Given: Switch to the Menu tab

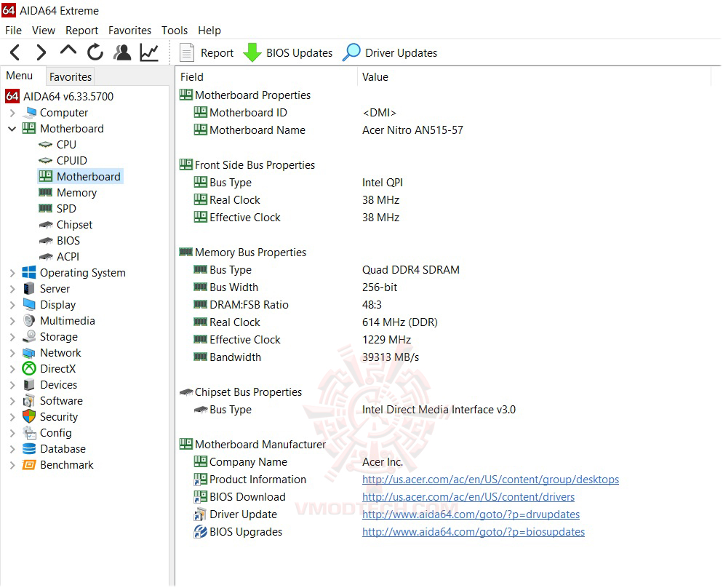Looking at the screenshot, I should [20, 76].
